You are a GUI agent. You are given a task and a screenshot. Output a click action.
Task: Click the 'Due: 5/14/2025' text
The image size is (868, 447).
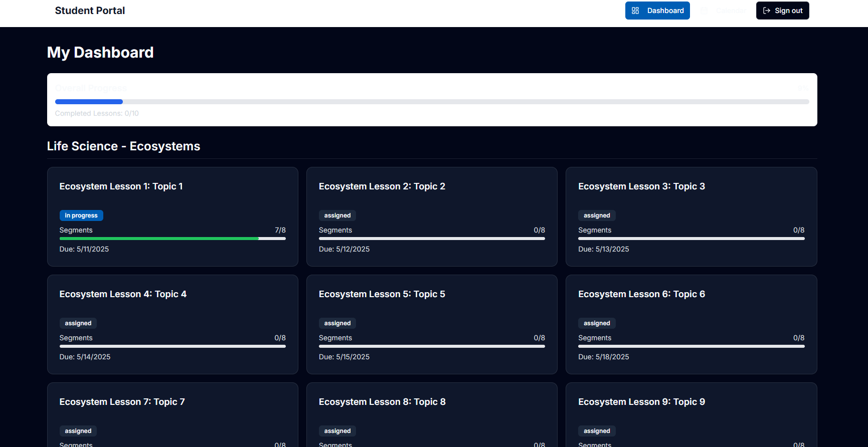coord(85,357)
